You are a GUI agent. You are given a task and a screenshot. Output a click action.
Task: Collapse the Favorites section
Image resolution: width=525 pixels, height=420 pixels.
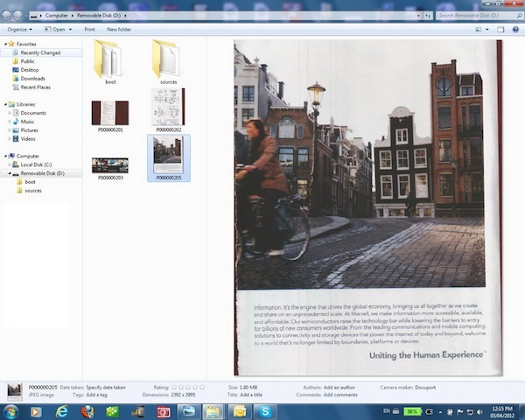click(3, 43)
